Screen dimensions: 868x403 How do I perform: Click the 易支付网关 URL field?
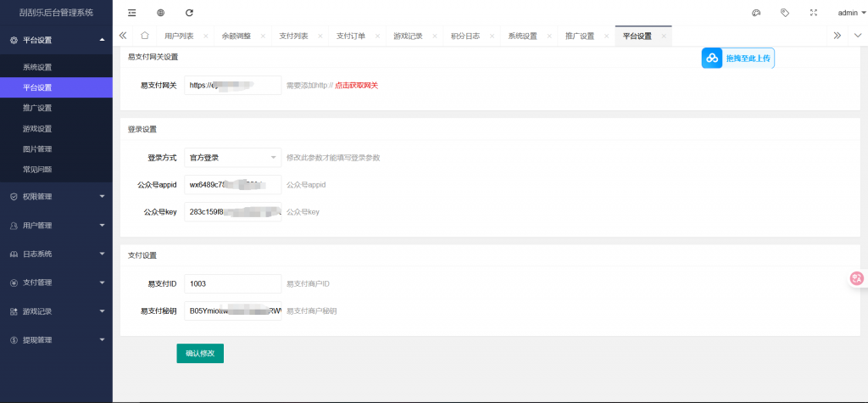(x=232, y=86)
